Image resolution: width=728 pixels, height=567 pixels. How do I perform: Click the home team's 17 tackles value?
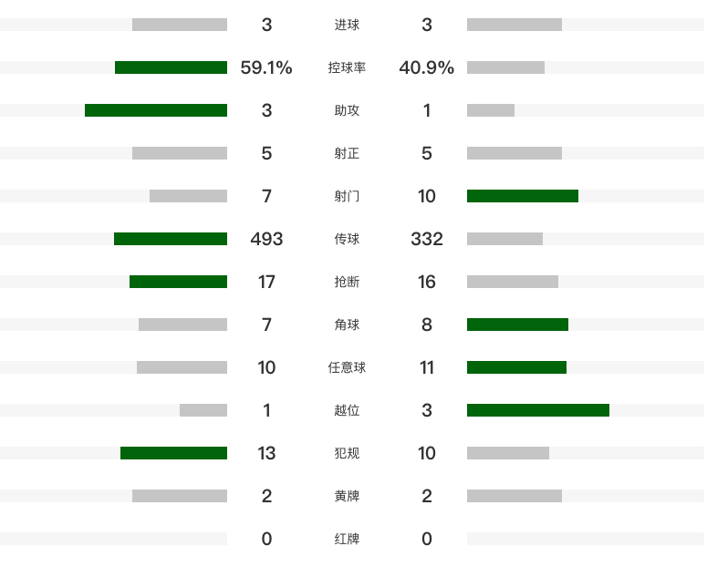266,282
